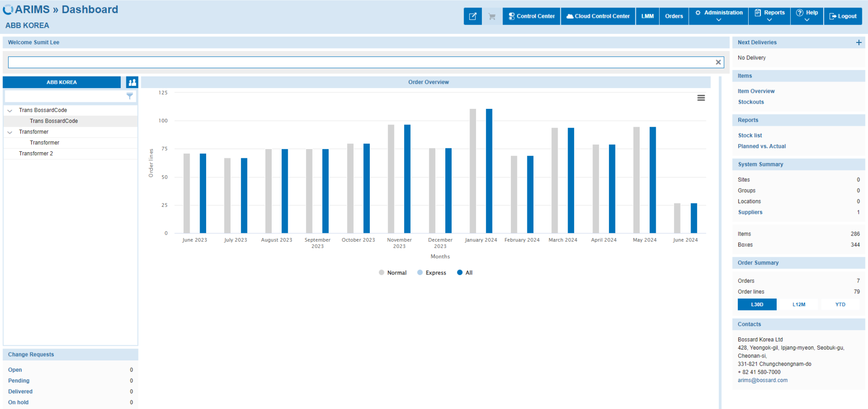
Task: Switch Order Summary to L12M
Action: 799,304
